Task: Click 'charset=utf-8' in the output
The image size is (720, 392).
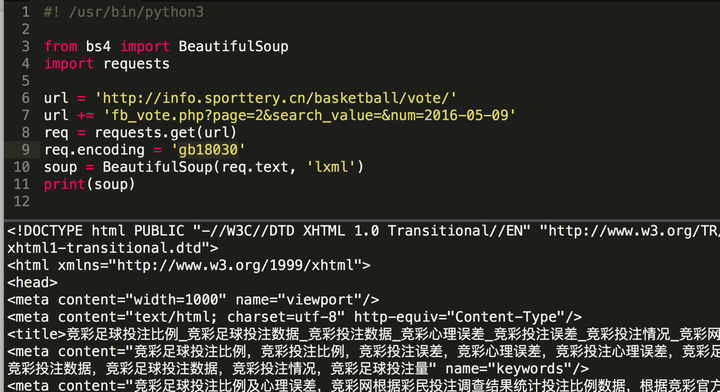Action: coord(281,317)
